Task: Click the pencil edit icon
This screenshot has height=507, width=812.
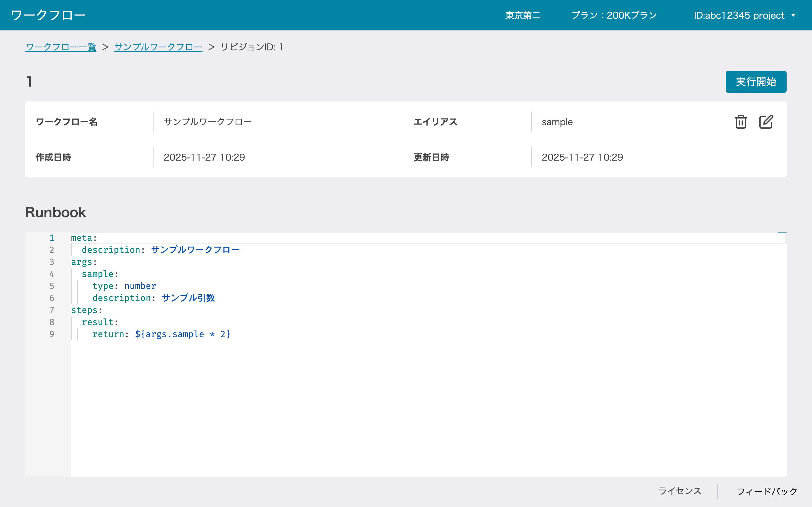Action: click(766, 122)
